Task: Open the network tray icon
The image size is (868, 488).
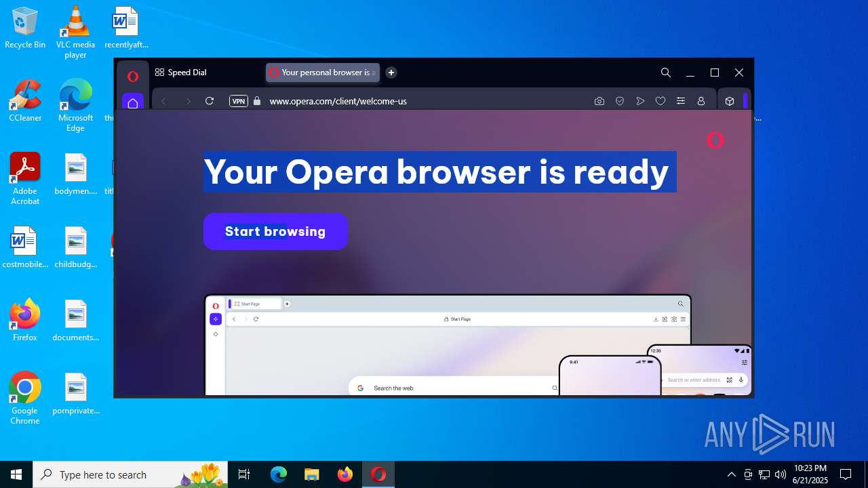Action: (x=764, y=474)
